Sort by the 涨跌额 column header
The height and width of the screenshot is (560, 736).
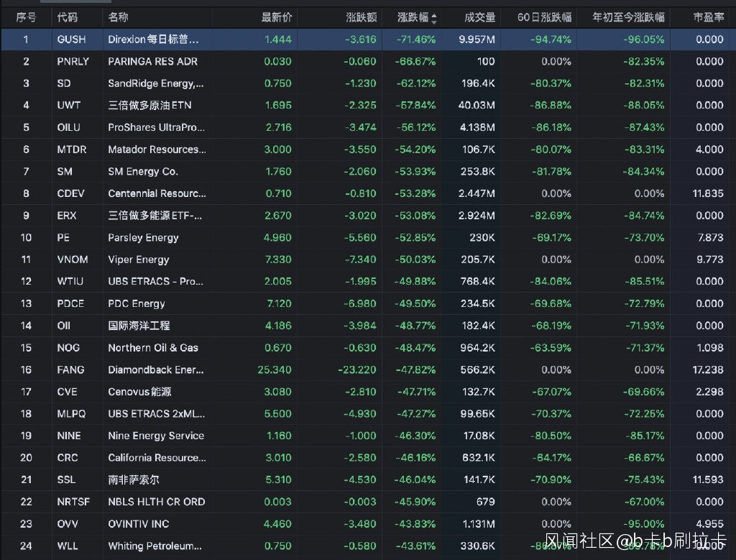(361, 17)
